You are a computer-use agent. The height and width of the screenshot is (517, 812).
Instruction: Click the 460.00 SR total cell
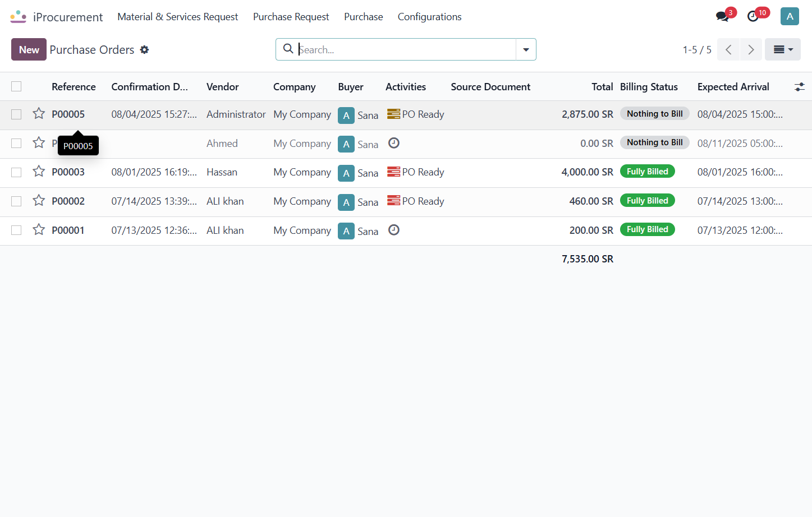pos(591,201)
